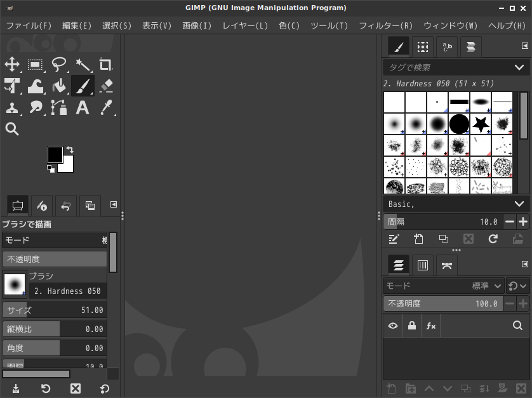Open the layer mode 標準 dropdown
This screenshot has height=398, width=532.
(x=487, y=286)
